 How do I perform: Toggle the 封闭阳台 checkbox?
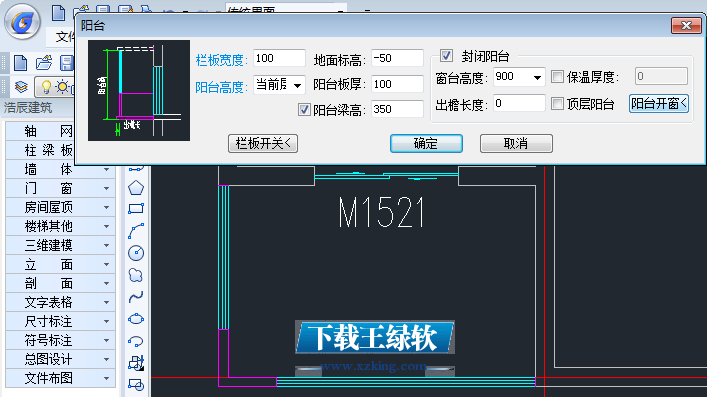click(446, 55)
